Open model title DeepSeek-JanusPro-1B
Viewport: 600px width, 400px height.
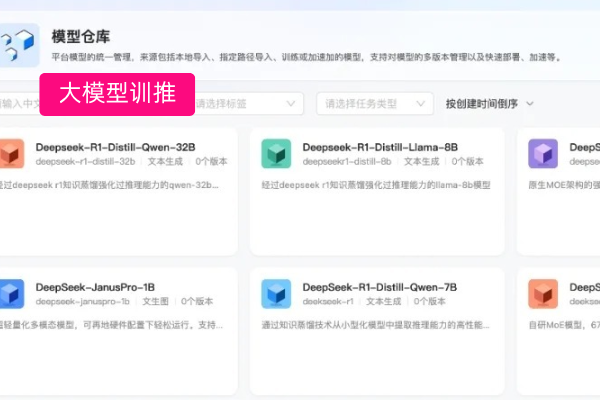point(95,287)
